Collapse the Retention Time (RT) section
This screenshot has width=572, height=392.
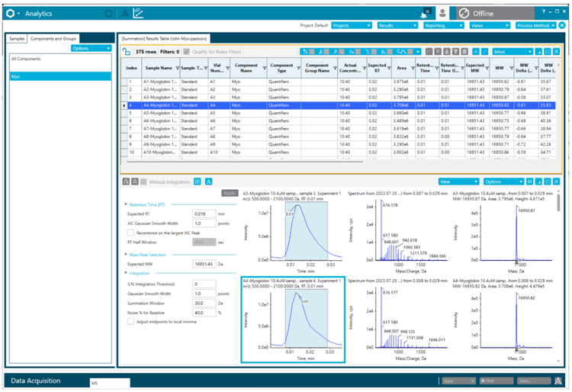[x=125, y=204]
